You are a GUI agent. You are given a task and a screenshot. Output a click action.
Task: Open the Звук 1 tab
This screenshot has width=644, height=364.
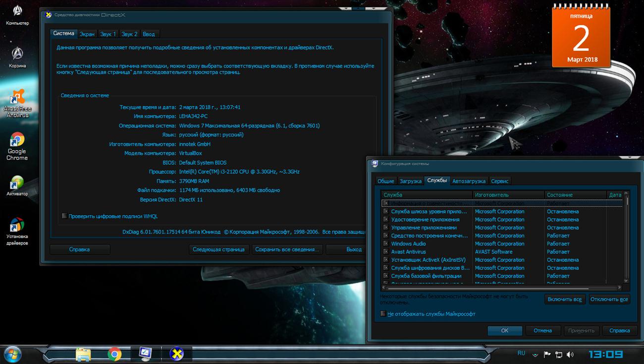[108, 34]
